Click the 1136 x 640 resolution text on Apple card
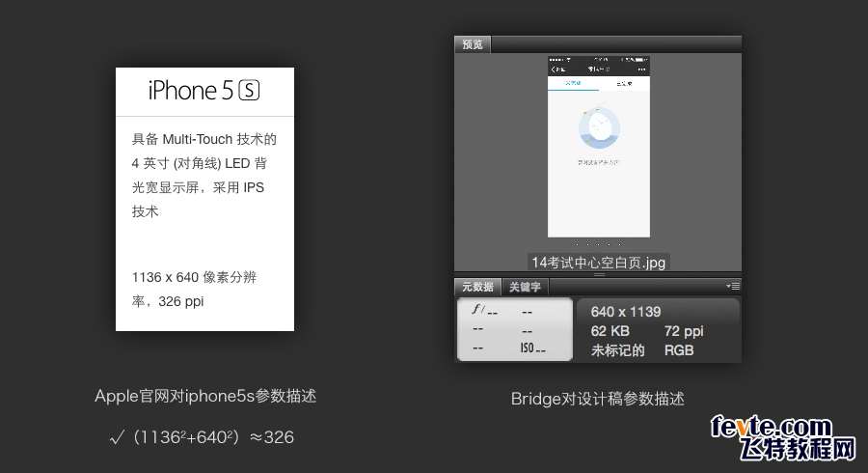This screenshot has height=473, width=868. click(x=166, y=277)
